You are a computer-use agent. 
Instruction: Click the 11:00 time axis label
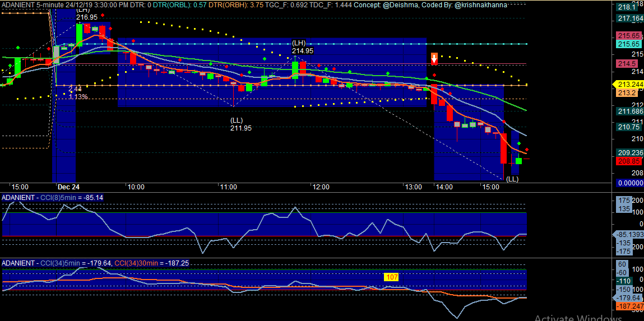(x=228, y=187)
